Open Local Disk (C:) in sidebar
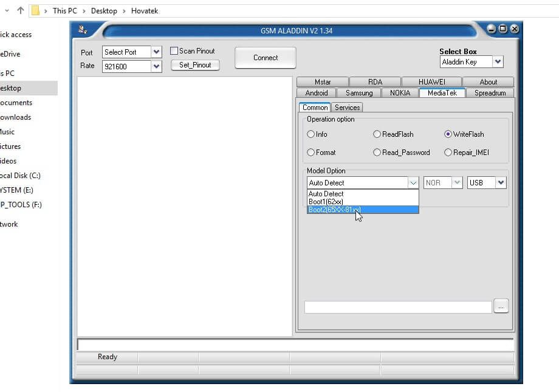This screenshot has height=392, width=559. tap(20, 176)
